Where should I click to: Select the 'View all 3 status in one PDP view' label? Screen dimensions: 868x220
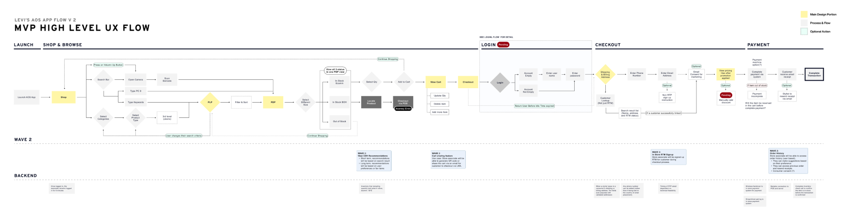335,71
